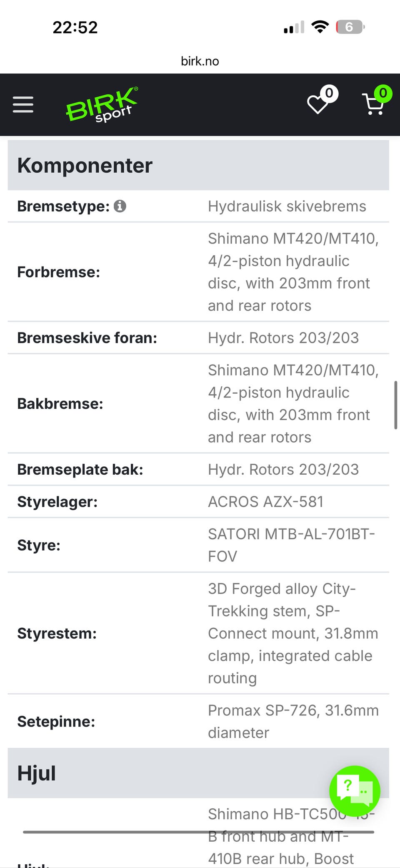Tap the Birk Sport logo
The image size is (400, 868).
(102, 104)
